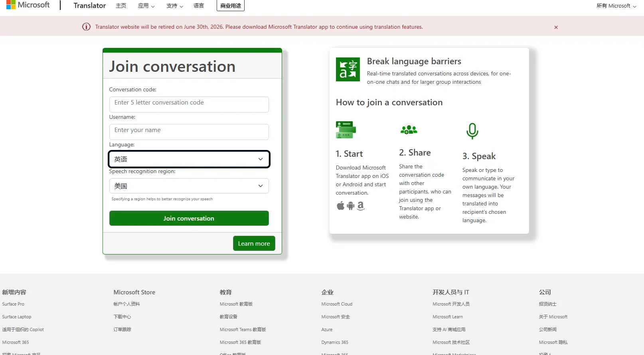Click the 'How to join a conversation' heading
The width and height of the screenshot is (644, 355).
click(389, 103)
